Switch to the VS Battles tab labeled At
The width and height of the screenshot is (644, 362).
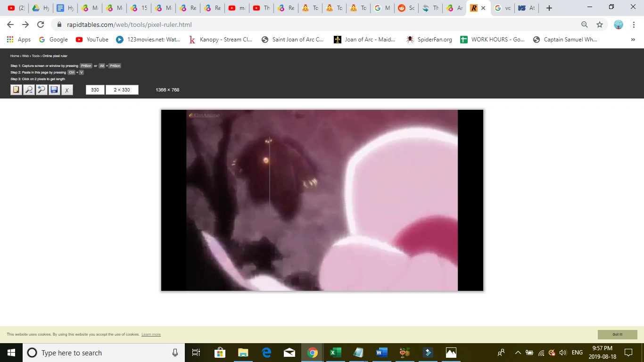pyautogui.click(x=526, y=8)
